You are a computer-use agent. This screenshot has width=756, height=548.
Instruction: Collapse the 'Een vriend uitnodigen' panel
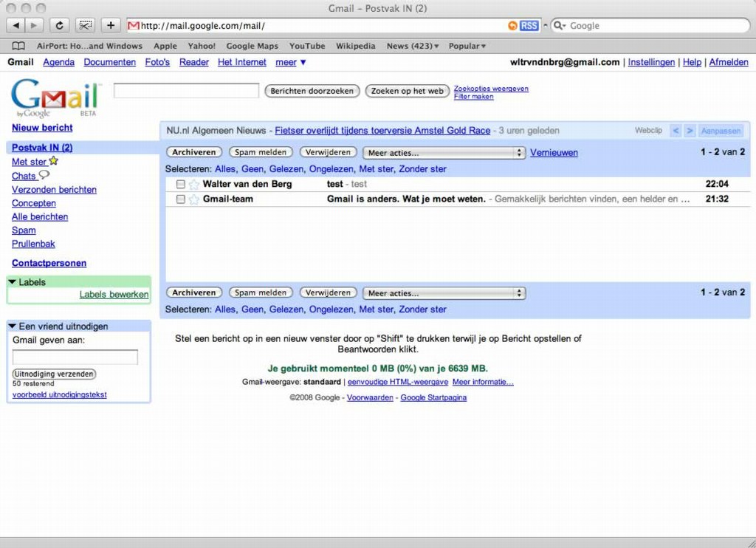(x=13, y=326)
